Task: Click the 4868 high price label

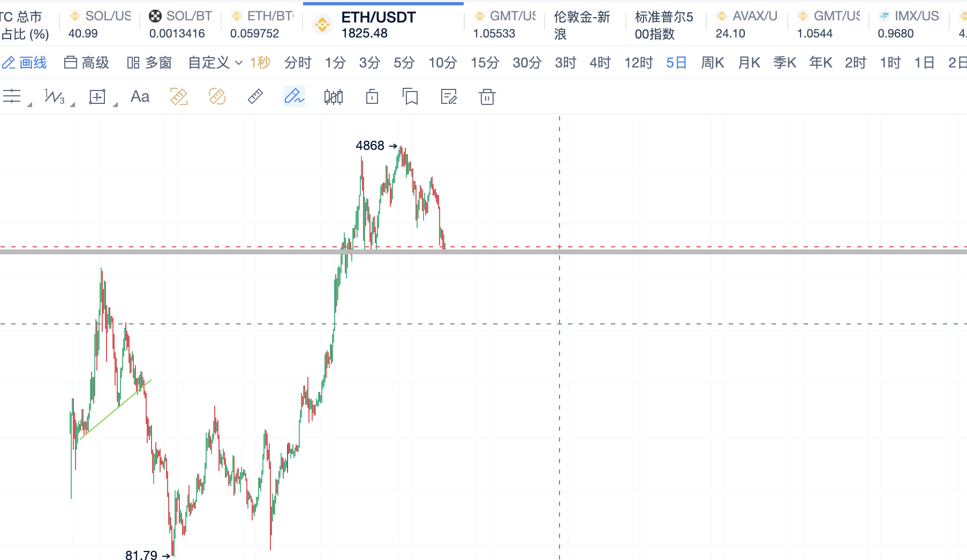Action: click(370, 146)
